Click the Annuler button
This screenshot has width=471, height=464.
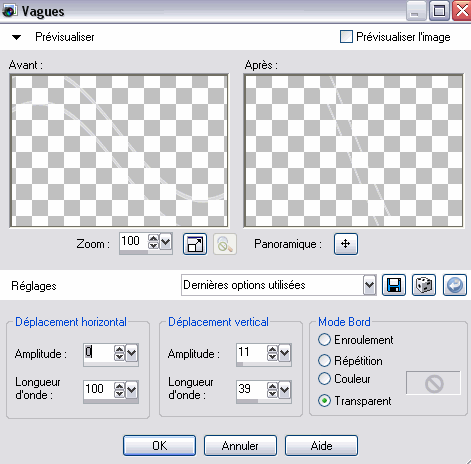(x=240, y=446)
